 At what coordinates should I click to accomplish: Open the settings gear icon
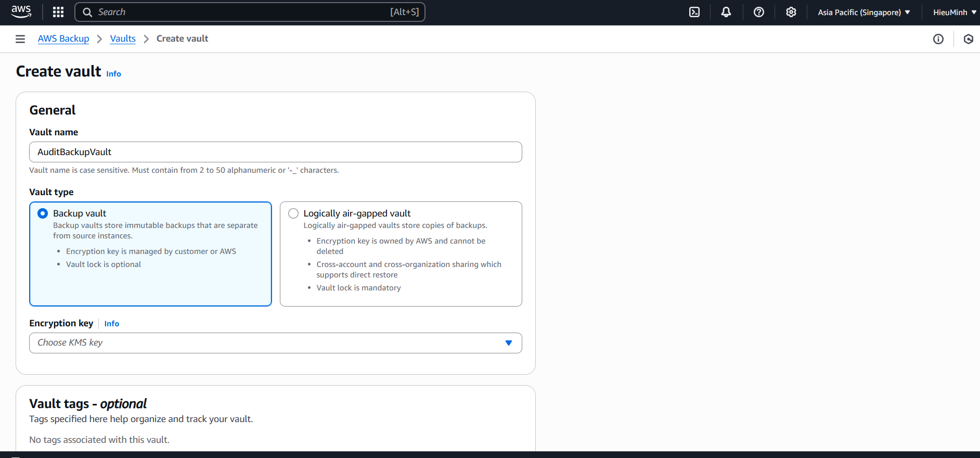[791, 12]
